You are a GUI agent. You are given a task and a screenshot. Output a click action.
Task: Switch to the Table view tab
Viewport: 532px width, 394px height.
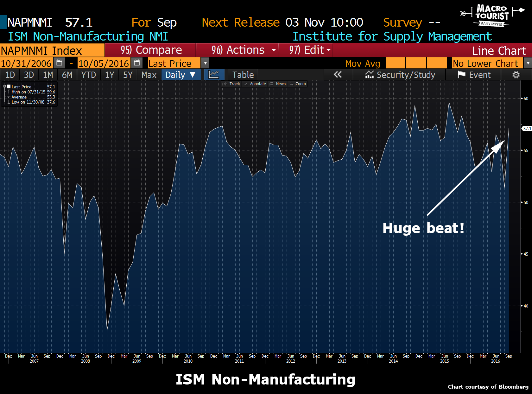tap(243, 75)
